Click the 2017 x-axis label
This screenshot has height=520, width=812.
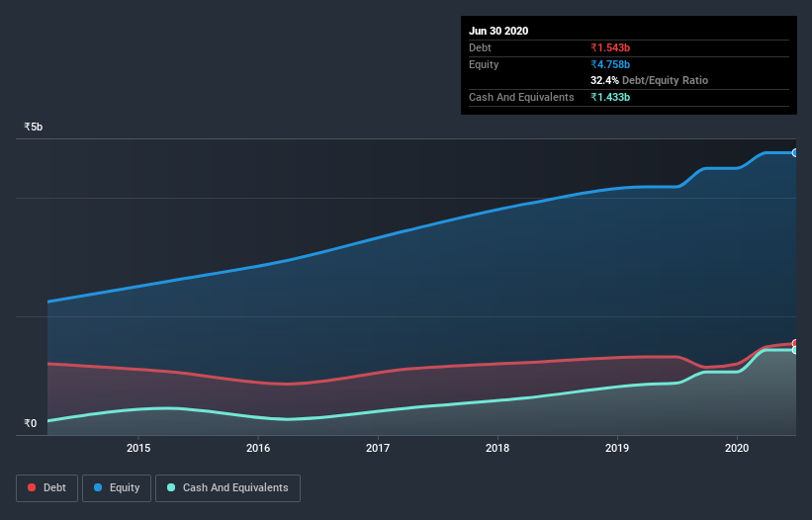[x=378, y=448]
